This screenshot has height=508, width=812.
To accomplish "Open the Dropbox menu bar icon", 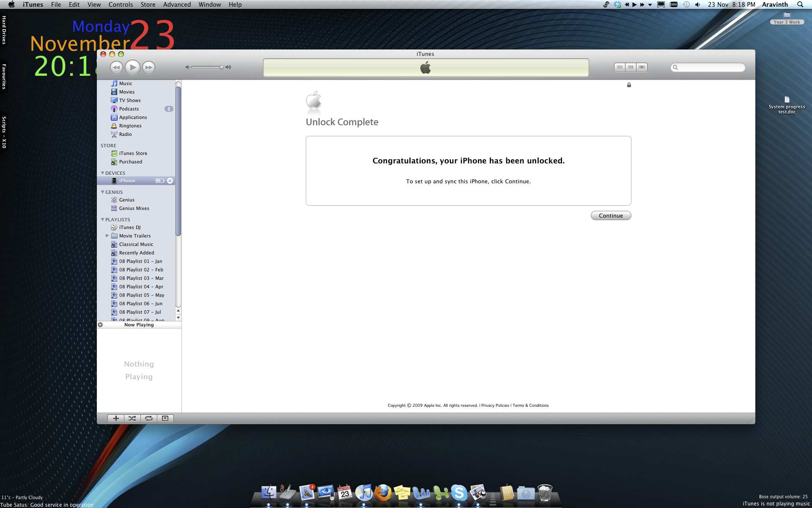I will 617,5.
